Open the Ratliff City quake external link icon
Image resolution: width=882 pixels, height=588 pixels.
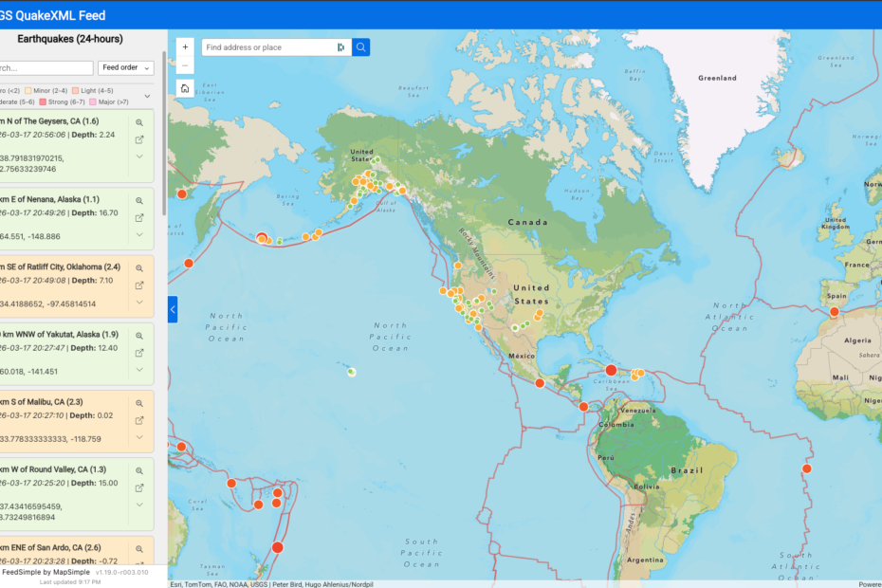[139, 285]
